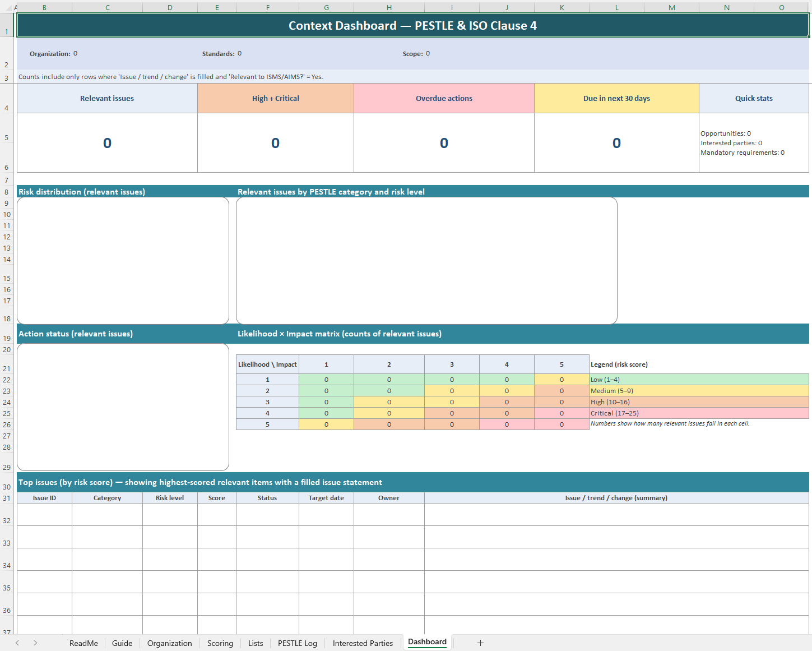The image size is (812, 651).
Task: Click the Critical (17–25) legend cell
Action: click(698, 413)
